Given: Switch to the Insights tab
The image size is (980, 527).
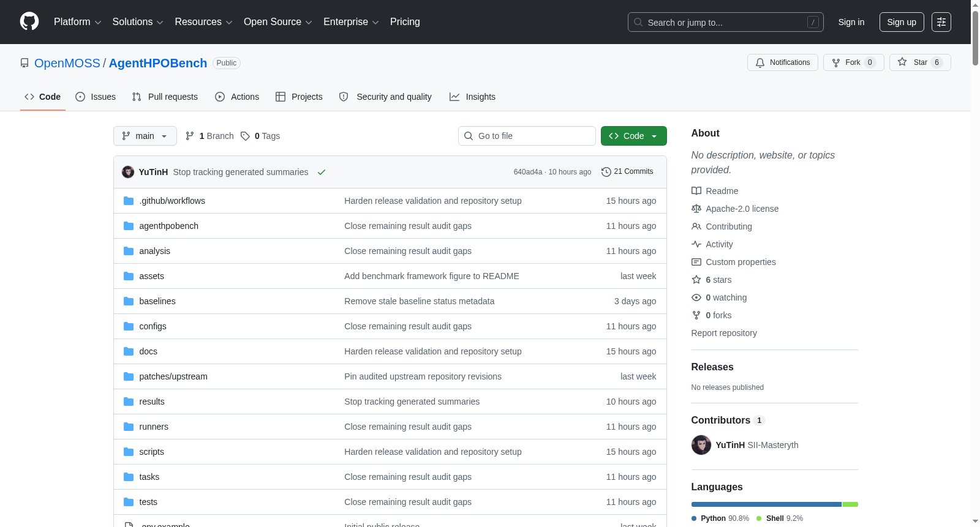Looking at the screenshot, I should [x=472, y=97].
